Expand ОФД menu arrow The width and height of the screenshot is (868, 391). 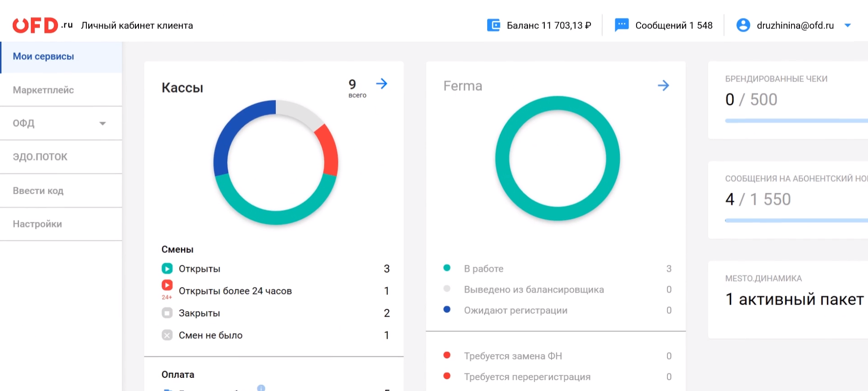(103, 124)
